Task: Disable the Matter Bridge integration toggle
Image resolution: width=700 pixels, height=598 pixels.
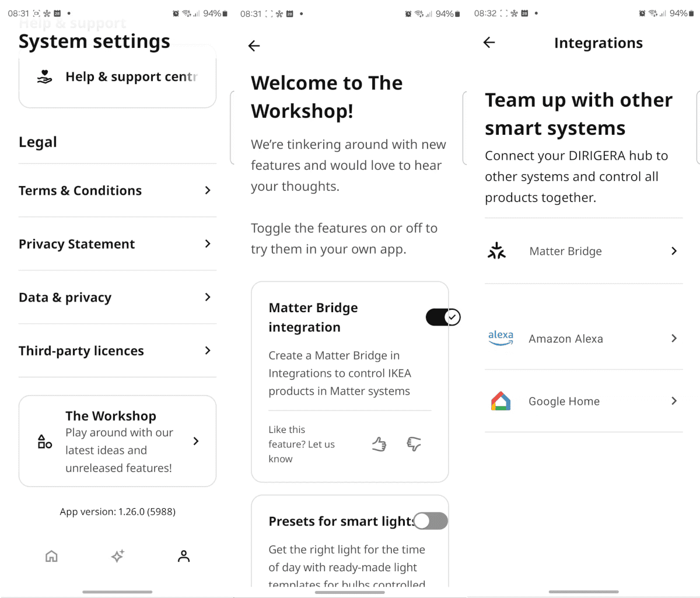Action: pyautogui.click(x=443, y=317)
